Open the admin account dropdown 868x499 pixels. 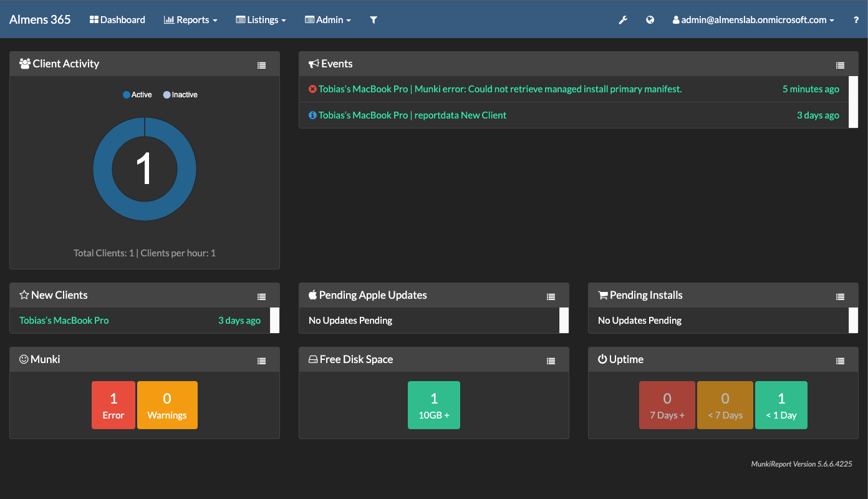753,20
